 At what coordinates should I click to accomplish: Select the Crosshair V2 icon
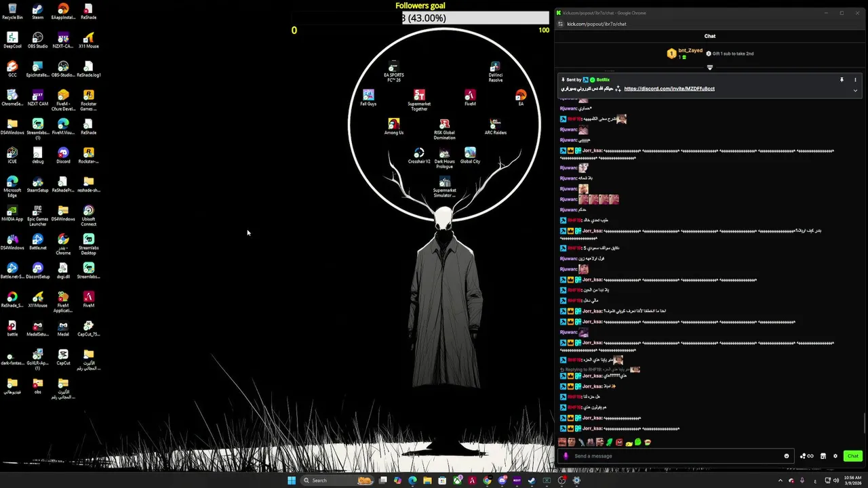[419, 156]
